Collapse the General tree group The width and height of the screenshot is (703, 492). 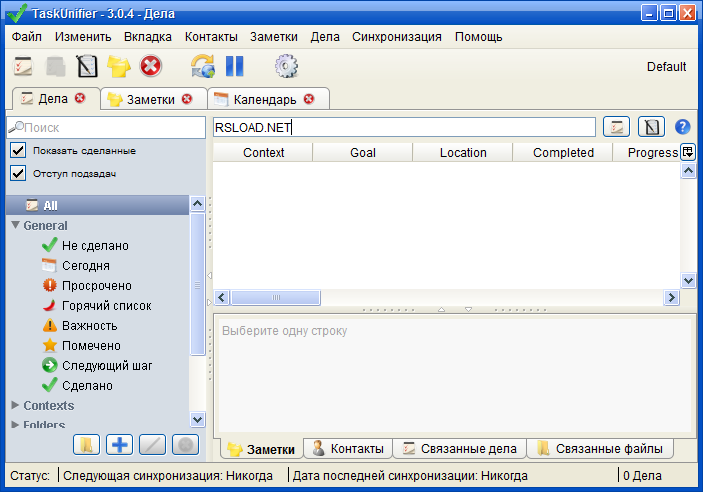click(15, 225)
